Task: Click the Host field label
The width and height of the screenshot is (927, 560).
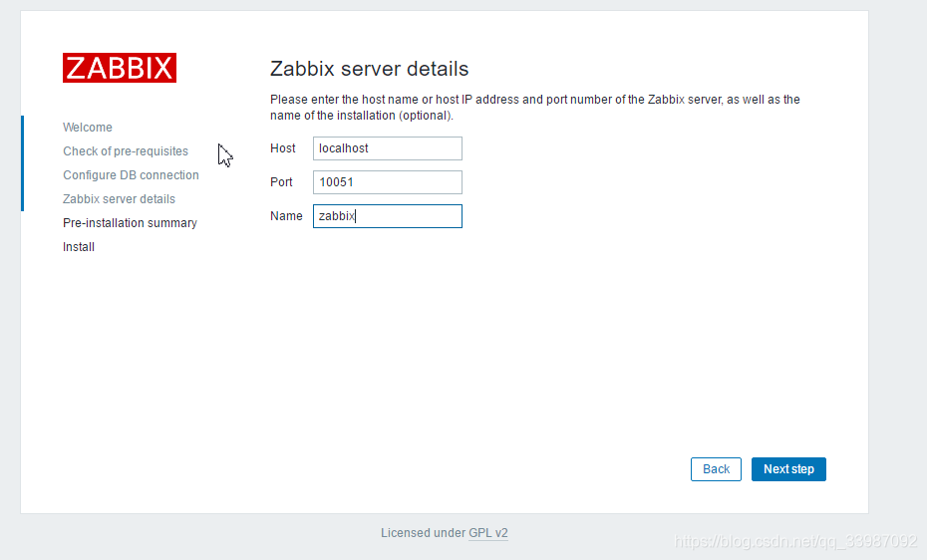Action: pos(283,148)
